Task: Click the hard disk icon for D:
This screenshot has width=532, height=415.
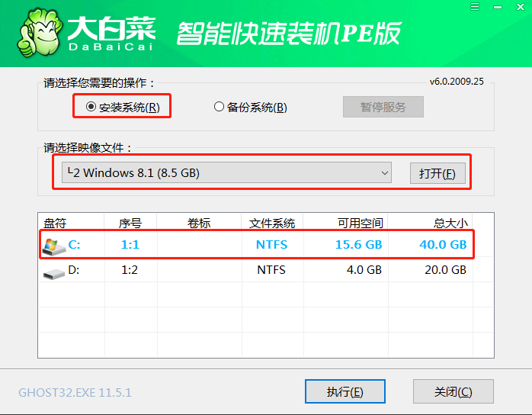Action: [54, 273]
